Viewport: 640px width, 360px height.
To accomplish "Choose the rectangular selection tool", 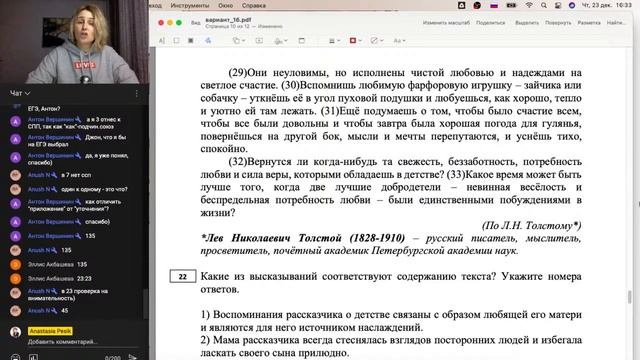I will click(x=176, y=40).
